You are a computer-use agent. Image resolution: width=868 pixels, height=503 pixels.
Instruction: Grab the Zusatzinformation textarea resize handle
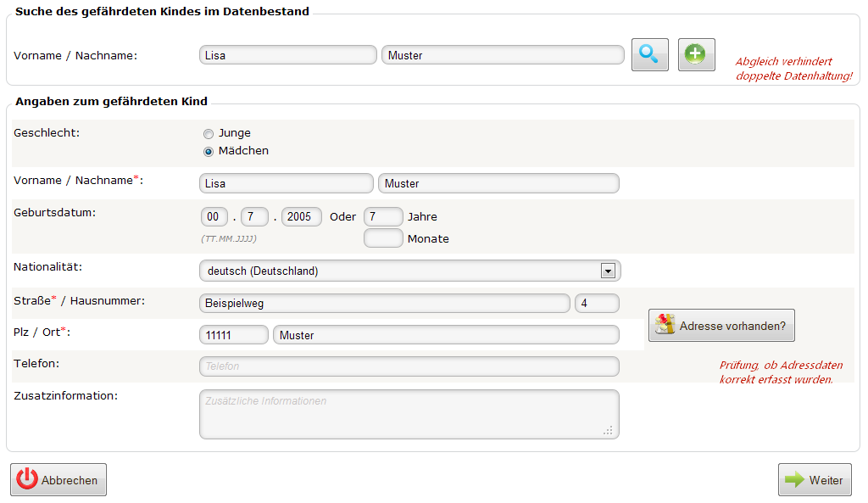608,430
